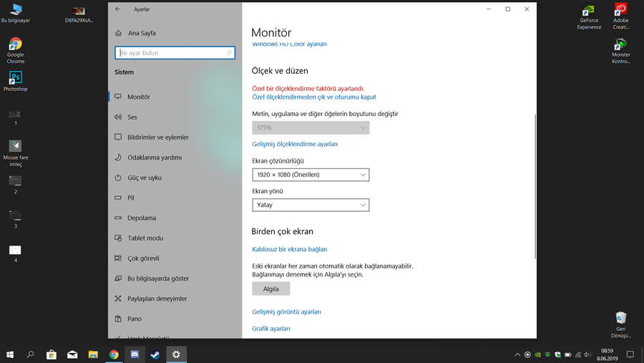644x363 pixels.
Task: Open Paylaşılan deneyimler icon
Action: (x=118, y=299)
